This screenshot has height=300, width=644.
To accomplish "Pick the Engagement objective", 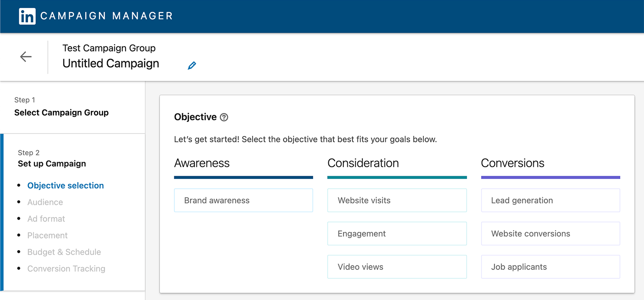I will [x=397, y=234].
